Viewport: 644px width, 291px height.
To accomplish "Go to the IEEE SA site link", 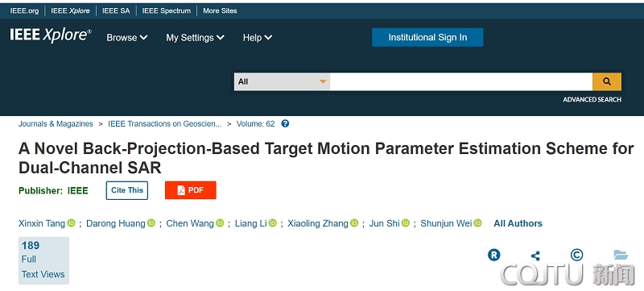I will [116, 11].
